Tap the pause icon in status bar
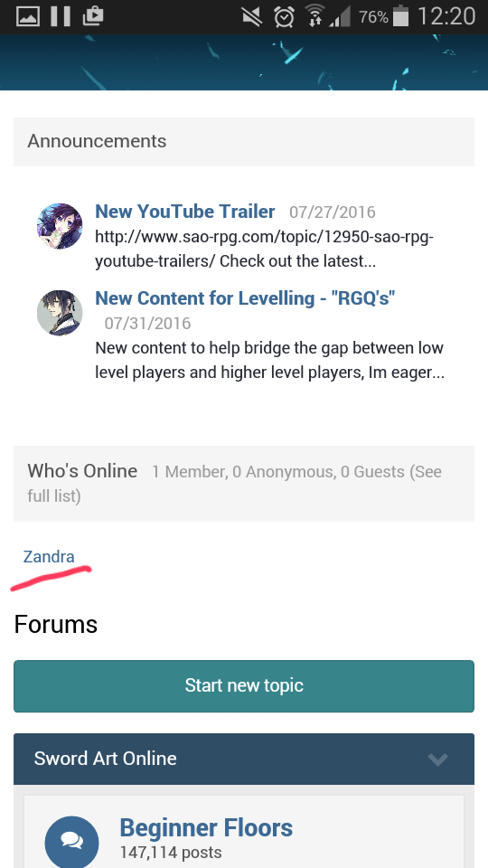Screen dimensions: 488x868 61,16
